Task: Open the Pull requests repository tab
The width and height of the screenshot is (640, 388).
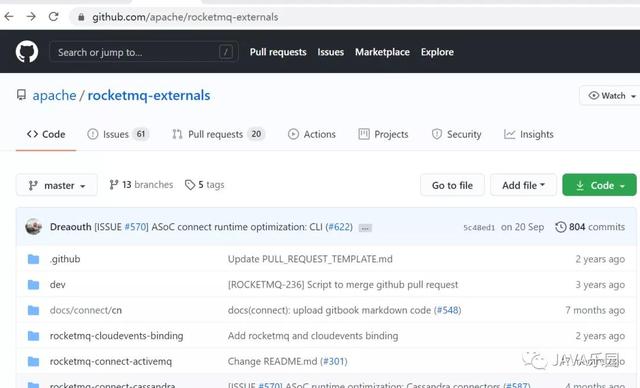Action: [218, 134]
